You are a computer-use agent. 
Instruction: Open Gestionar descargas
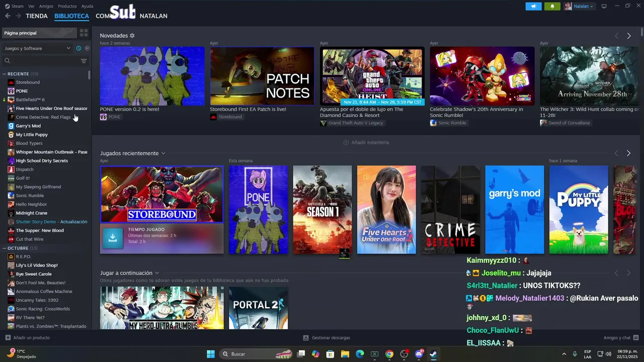pyautogui.click(x=327, y=338)
